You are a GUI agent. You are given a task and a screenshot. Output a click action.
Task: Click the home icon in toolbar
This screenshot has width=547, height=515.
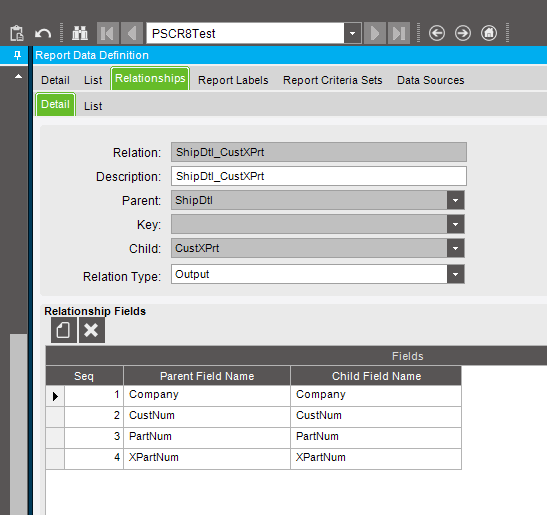tap(489, 33)
